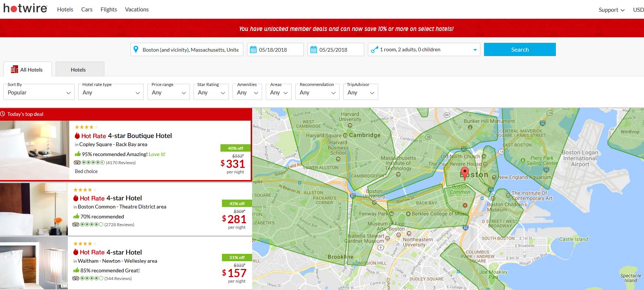
Task: Click the thumbs-up icon next to 85% recommended
Action: (76, 270)
